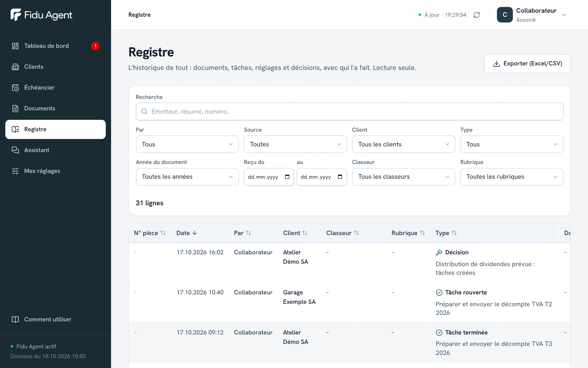The height and width of the screenshot is (368, 588).
Task: Click the Tableau de bord grid icon
Action: (15, 46)
